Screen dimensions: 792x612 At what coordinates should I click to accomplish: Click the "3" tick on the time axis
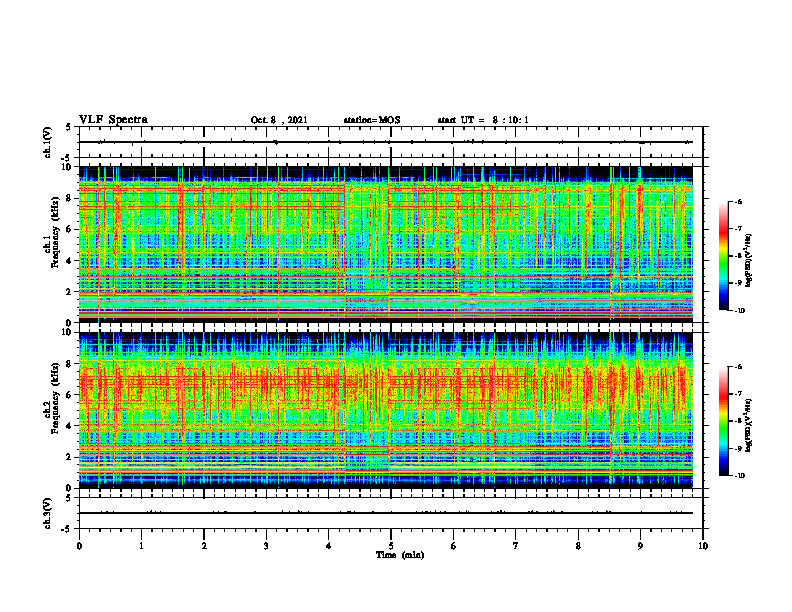266,546
